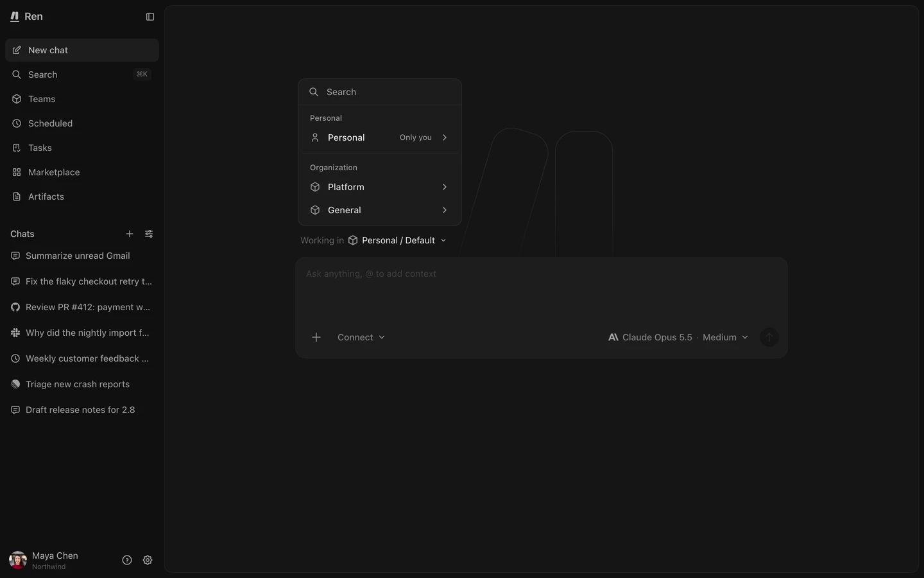Click the icon beside Triage new crash reports
Viewport: 924px width, 578px height.
pos(15,384)
